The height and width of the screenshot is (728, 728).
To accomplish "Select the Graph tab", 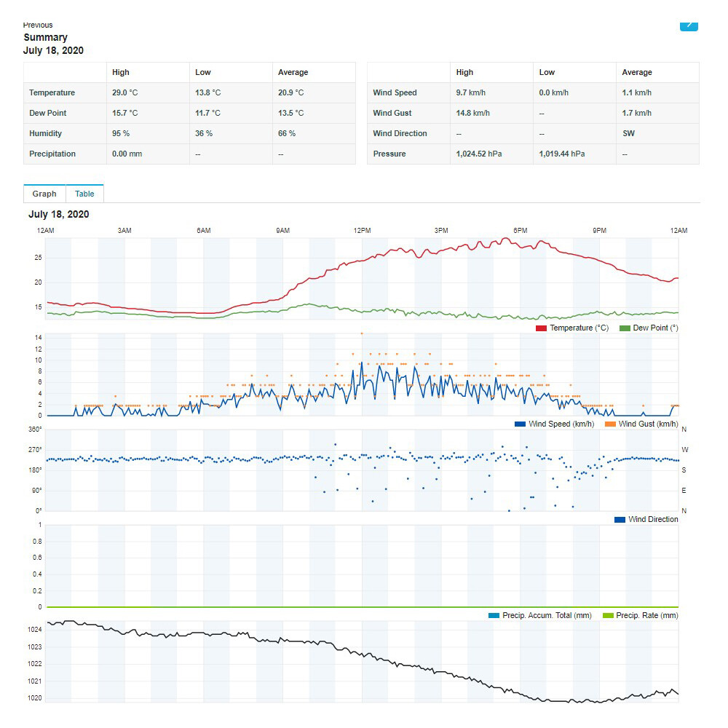I will tap(44, 194).
